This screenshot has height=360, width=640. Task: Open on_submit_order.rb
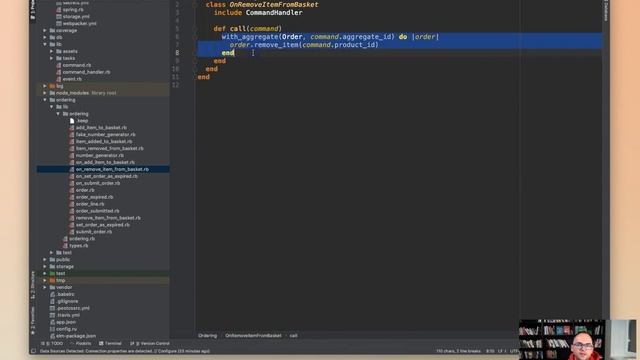[x=98, y=183]
